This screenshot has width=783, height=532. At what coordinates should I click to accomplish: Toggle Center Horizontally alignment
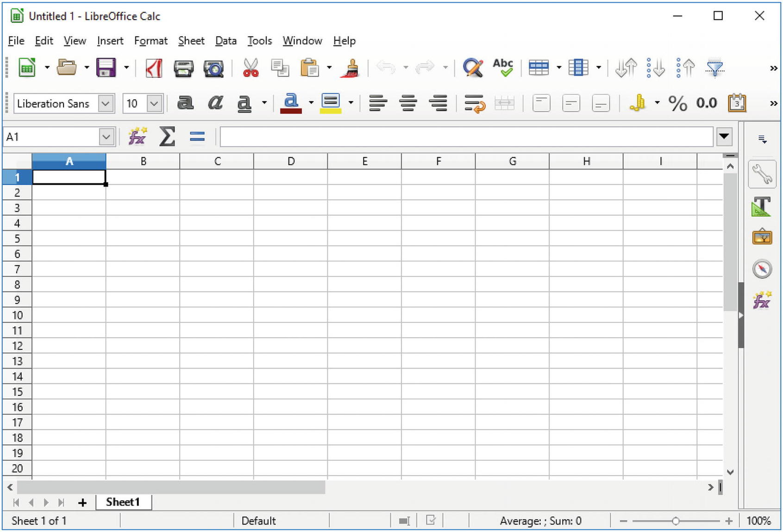click(x=408, y=103)
